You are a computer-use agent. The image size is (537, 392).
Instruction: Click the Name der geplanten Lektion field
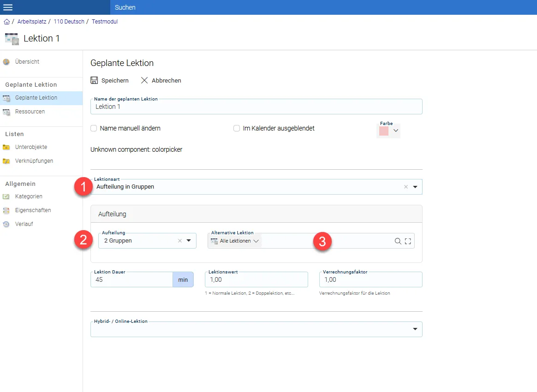256,107
